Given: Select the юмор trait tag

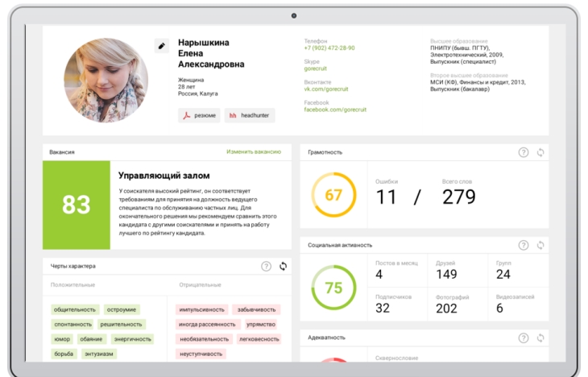Looking at the screenshot, I should tap(62, 339).
